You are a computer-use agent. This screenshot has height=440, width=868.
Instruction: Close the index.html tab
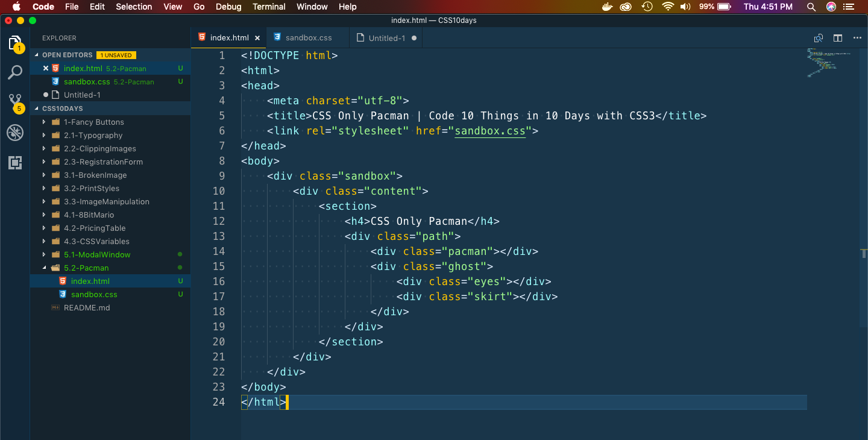click(x=257, y=38)
